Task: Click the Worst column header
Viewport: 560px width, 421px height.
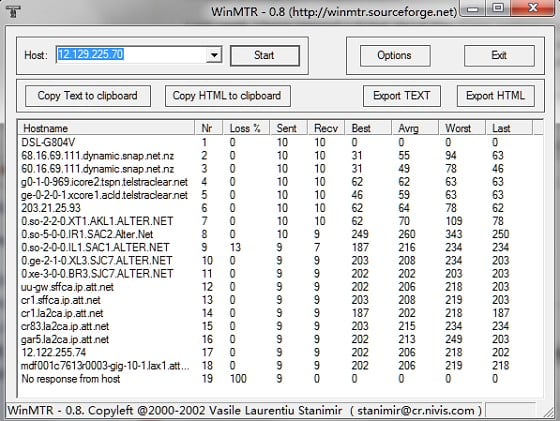Action: (462, 128)
